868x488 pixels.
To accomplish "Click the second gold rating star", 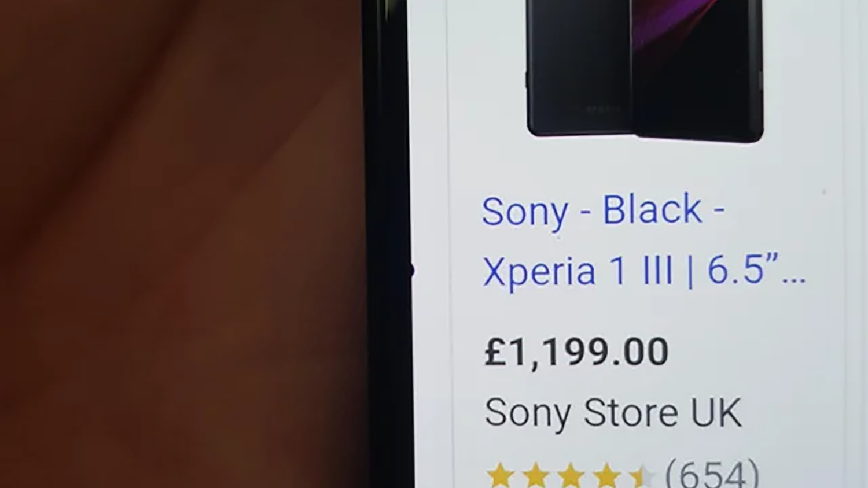I will (x=536, y=475).
